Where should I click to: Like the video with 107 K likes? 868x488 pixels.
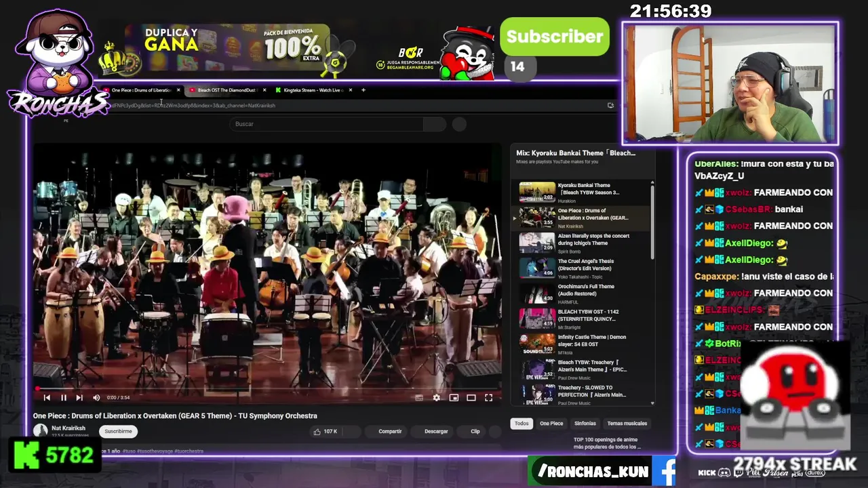pyautogui.click(x=325, y=431)
